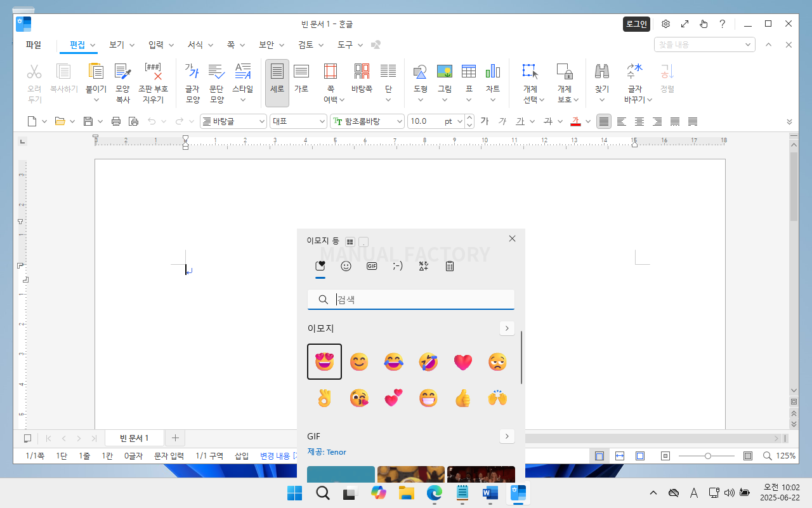Select justify both-sides alignment
The width and height of the screenshot is (812, 508).
604,121
